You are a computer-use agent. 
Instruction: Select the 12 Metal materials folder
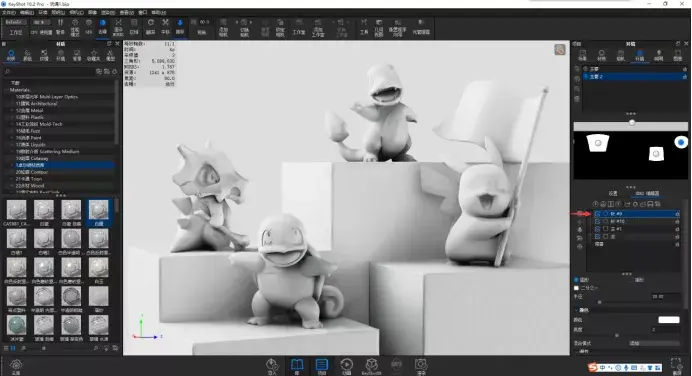click(x=29, y=110)
